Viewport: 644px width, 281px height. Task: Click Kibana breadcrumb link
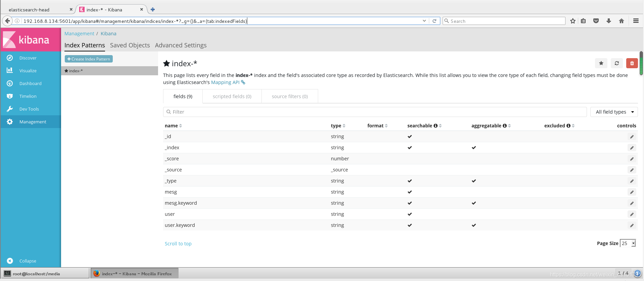click(x=108, y=34)
